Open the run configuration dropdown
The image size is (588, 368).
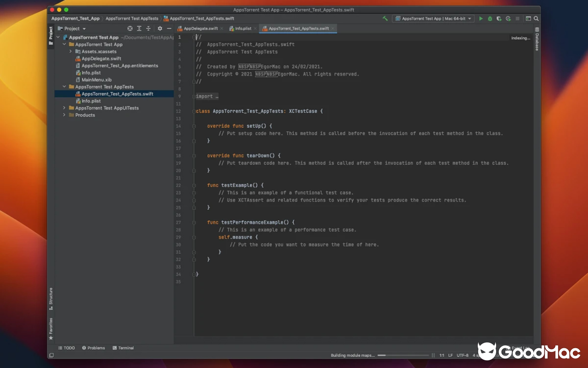[x=432, y=19]
